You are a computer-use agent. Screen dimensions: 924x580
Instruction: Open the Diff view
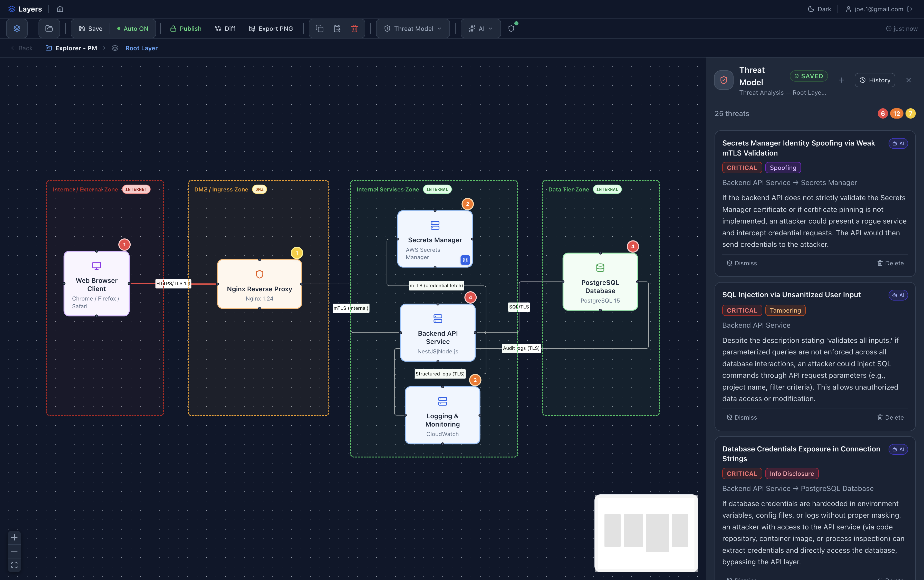[225, 28]
